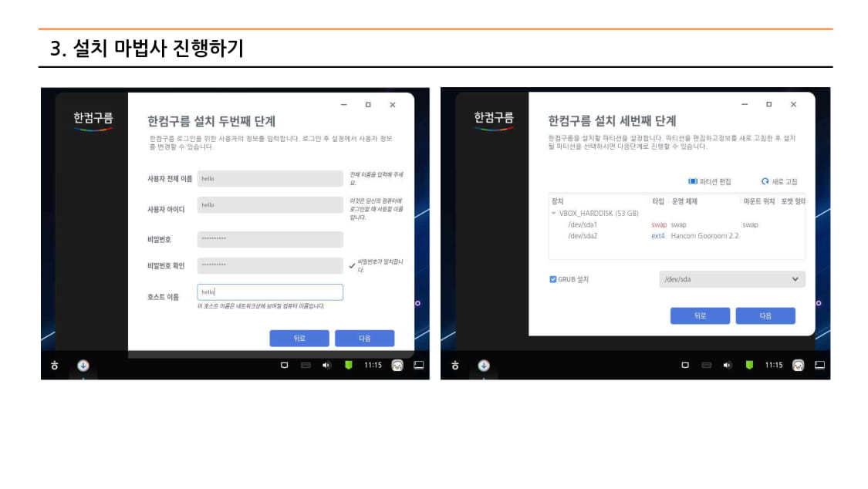Click the 파티션 편집 partition edit icon

(693, 181)
